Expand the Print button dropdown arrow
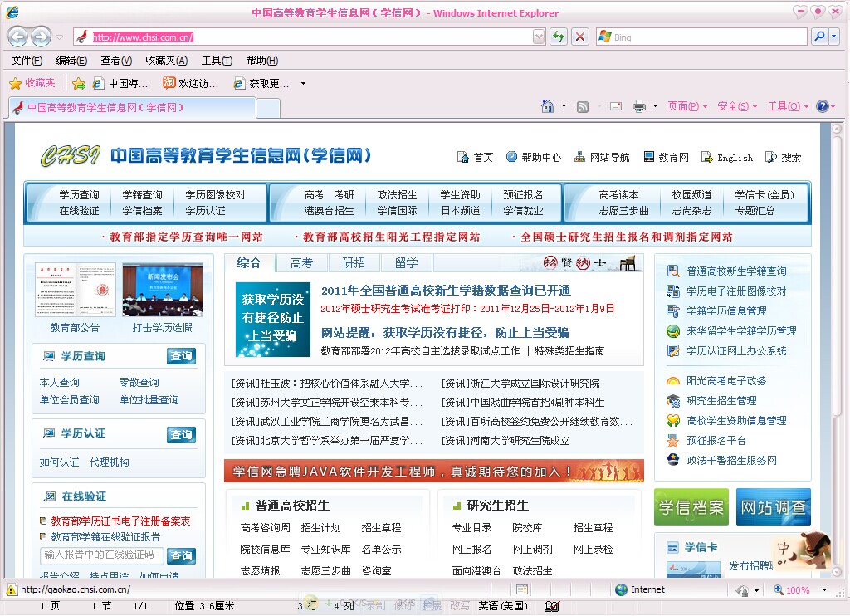The image size is (850, 616). coord(655,106)
